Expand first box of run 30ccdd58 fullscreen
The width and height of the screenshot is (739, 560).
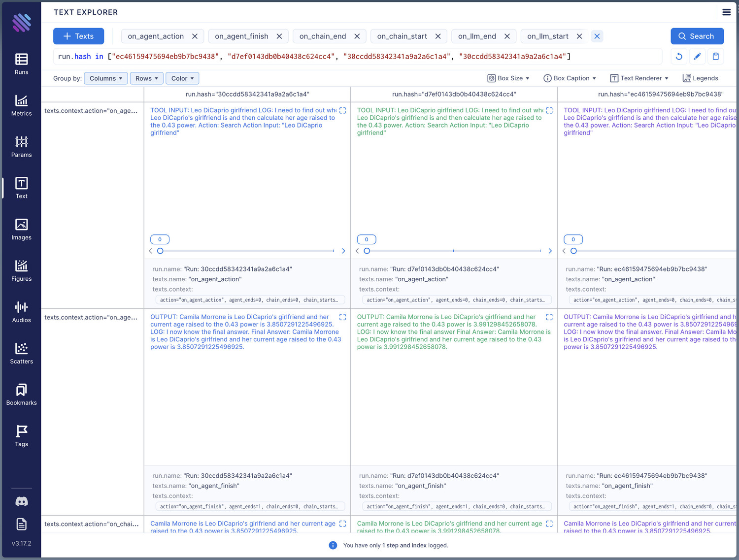tap(343, 110)
